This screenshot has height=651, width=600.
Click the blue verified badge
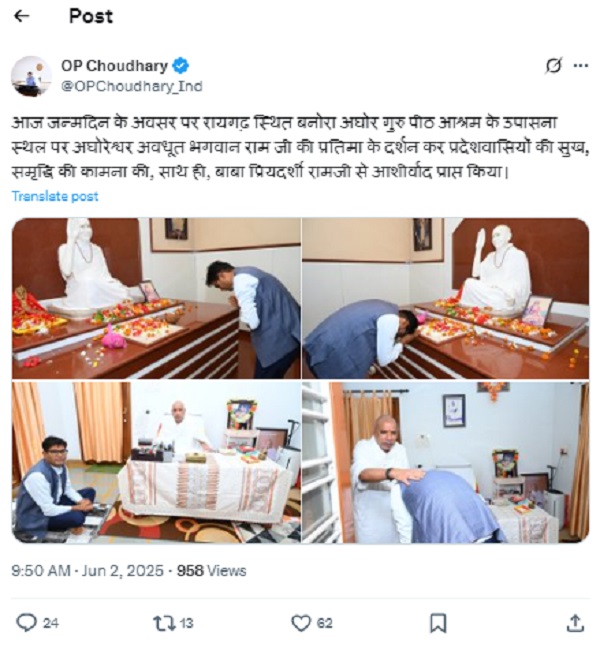(x=180, y=66)
